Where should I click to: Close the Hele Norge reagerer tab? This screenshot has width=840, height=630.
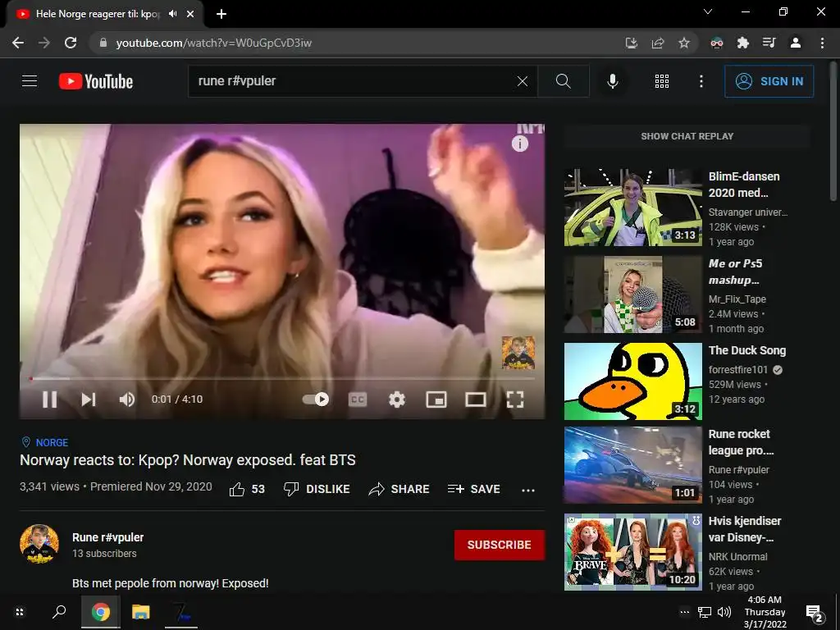coord(190,14)
